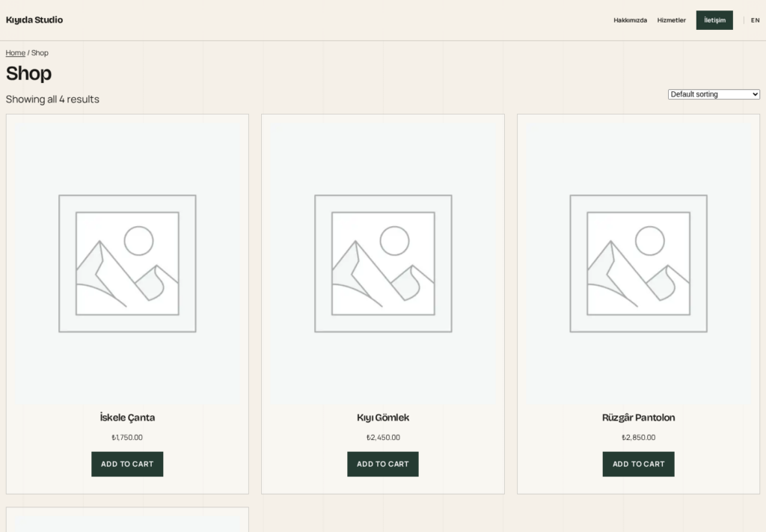The height and width of the screenshot is (532, 766).
Task: Click the Rüzgâr Pantolon product title
Action: click(x=639, y=418)
